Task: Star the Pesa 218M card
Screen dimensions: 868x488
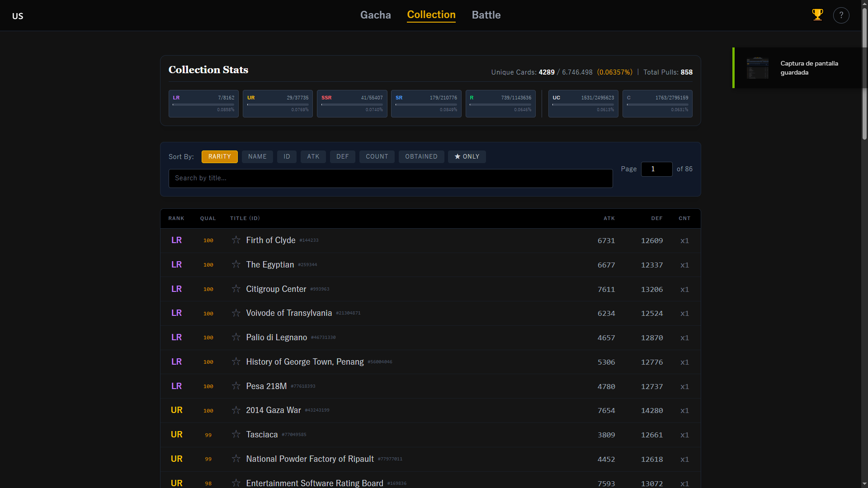Action: click(x=236, y=386)
